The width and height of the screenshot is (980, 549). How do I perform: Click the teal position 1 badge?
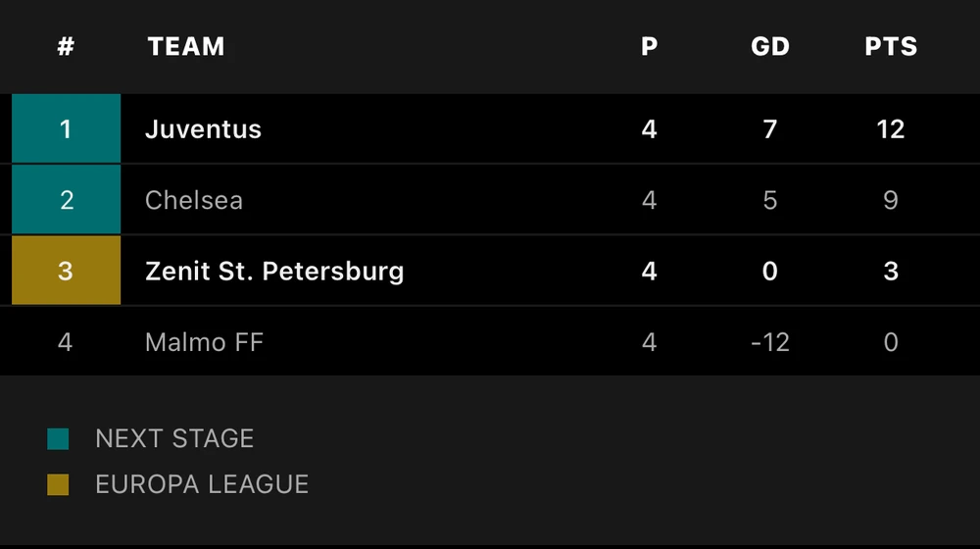66,129
